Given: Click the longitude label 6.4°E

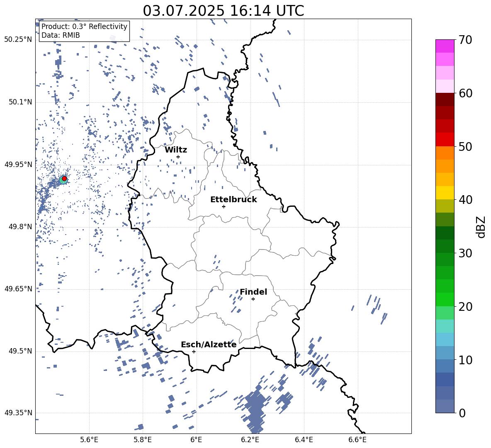Looking at the screenshot, I should pyautogui.click(x=304, y=440).
